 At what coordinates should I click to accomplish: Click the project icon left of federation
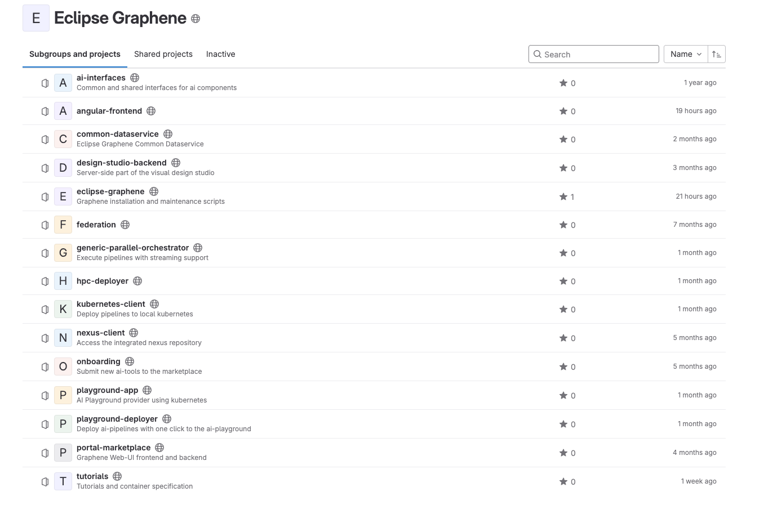click(x=45, y=225)
